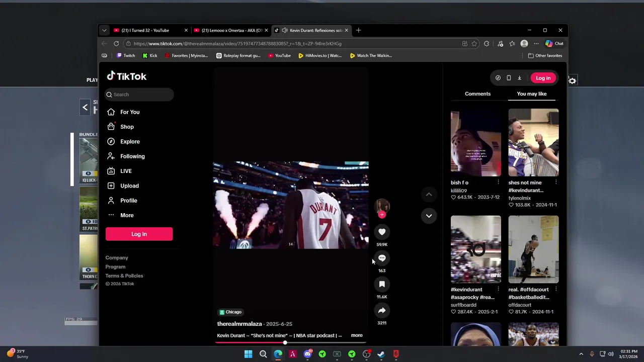Show hidden system tray icons
This screenshot has height=362, width=644.
[x=581, y=354]
